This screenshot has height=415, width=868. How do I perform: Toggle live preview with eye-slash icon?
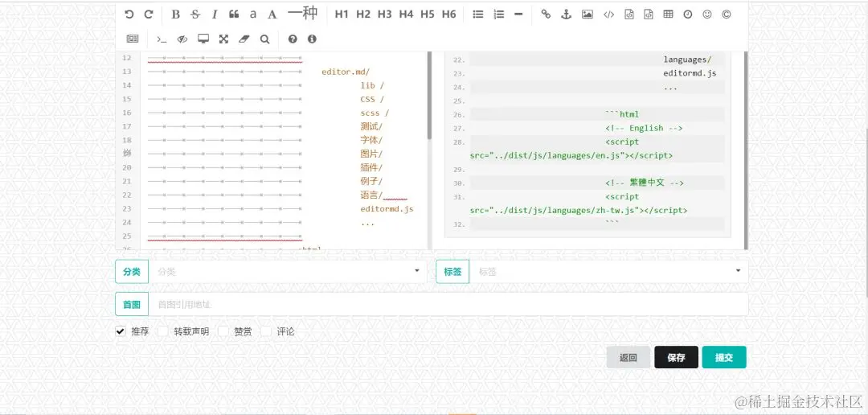click(182, 39)
